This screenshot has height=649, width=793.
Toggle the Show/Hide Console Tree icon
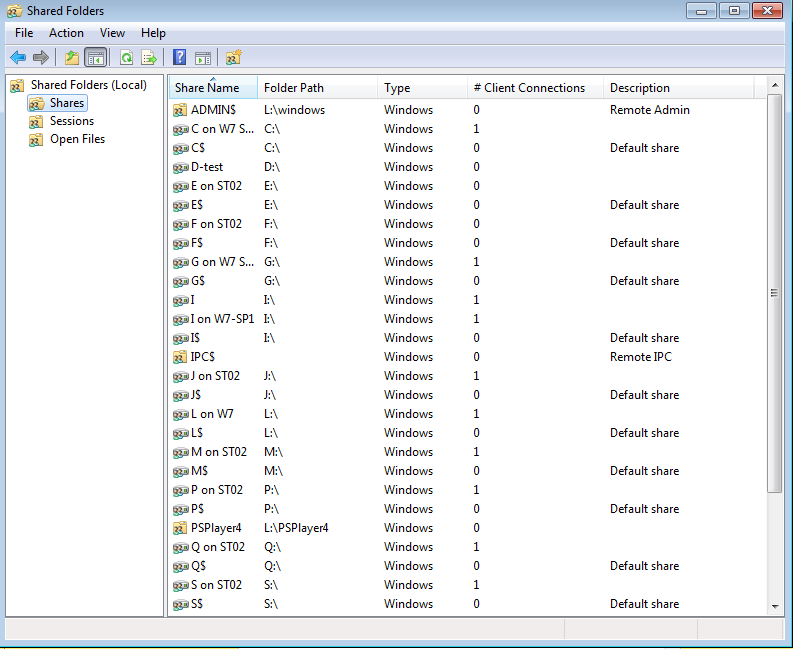click(x=96, y=58)
